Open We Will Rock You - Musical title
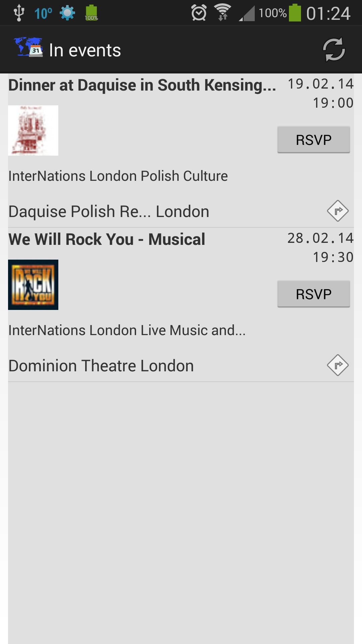This screenshot has width=362, height=644. 107,239
